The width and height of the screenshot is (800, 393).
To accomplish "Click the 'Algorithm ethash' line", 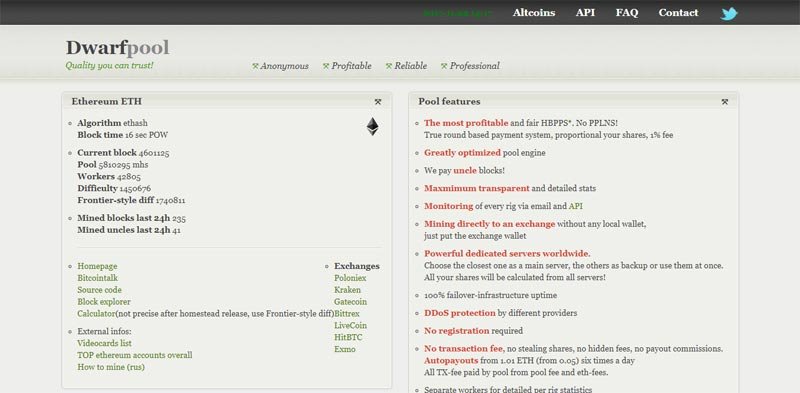I will pyautogui.click(x=112, y=123).
